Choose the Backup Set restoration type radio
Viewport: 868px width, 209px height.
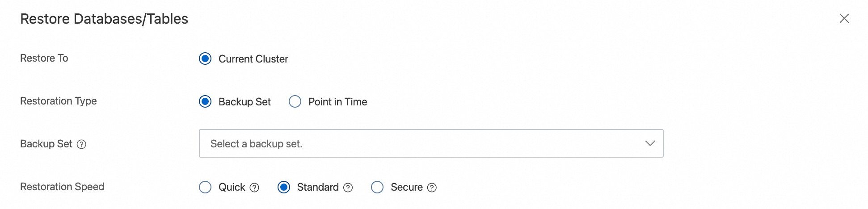tap(205, 101)
